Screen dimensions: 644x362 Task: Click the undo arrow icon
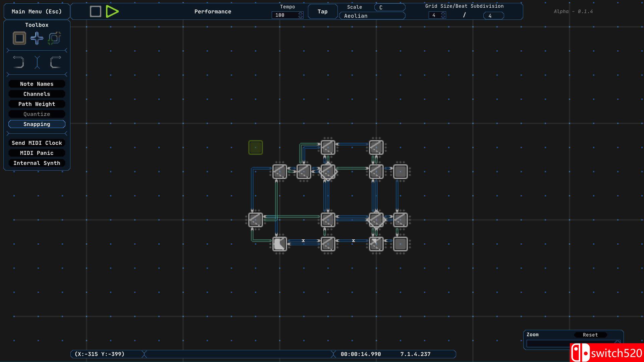(x=18, y=62)
